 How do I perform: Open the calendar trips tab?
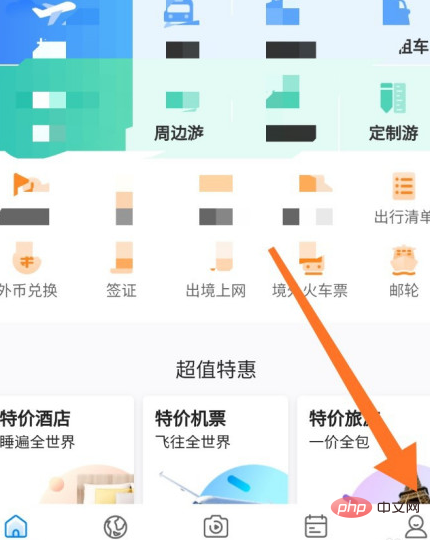(316, 526)
